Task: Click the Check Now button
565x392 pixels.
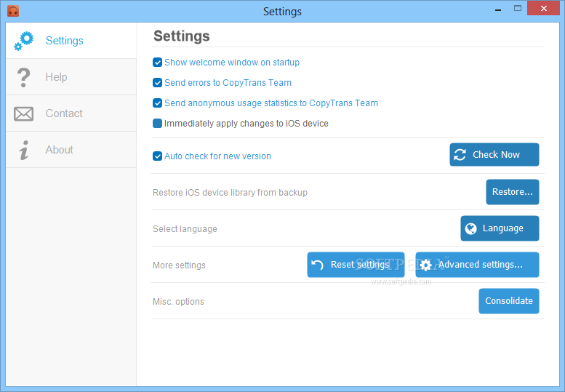Action: tap(494, 155)
